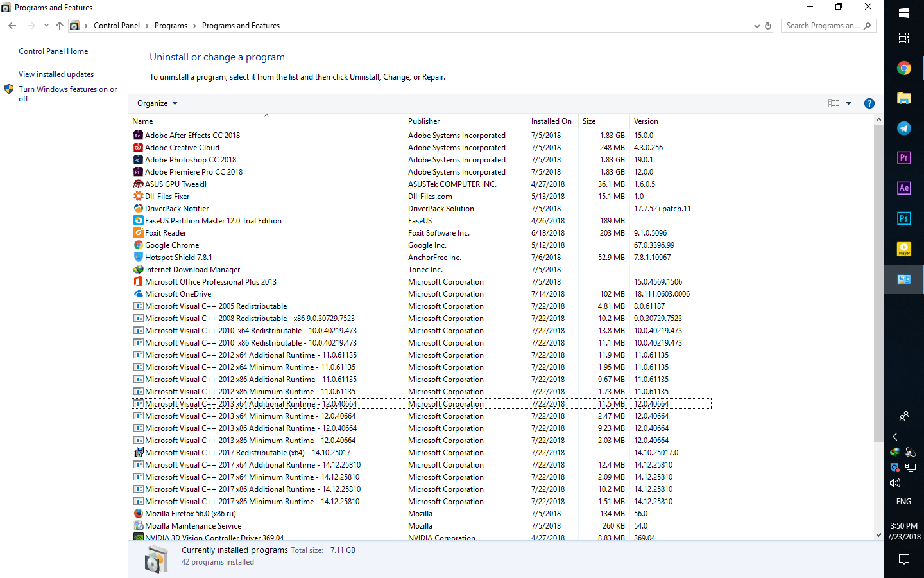Select Visual C++ 2017 Redistributable (x64) row
Screen dimensions: 924x578
tap(422, 453)
